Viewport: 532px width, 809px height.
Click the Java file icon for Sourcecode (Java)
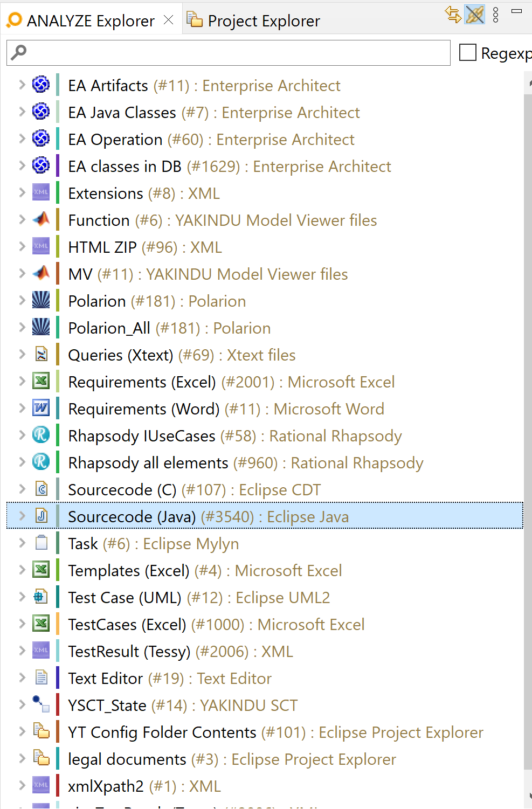[41, 516]
